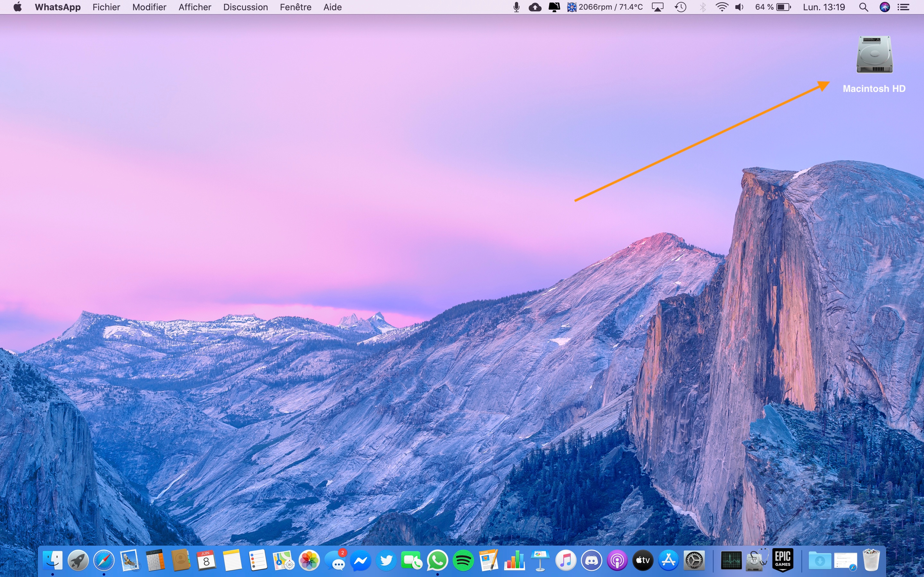Open battery status showing 64 %

(773, 7)
